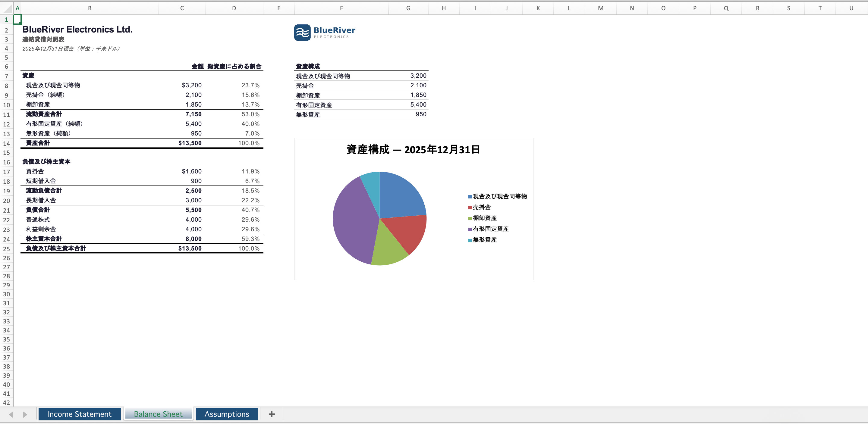Select 5,400 in the 資産構成 table
Image resolution: width=868 pixels, height=424 pixels.
click(418, 104)
